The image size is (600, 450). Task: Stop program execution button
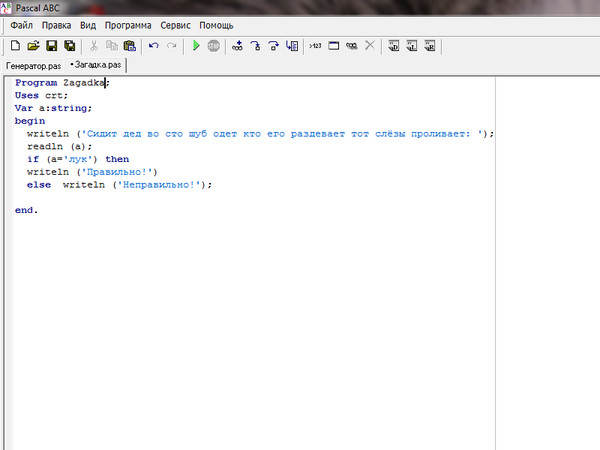coord(214,46)
